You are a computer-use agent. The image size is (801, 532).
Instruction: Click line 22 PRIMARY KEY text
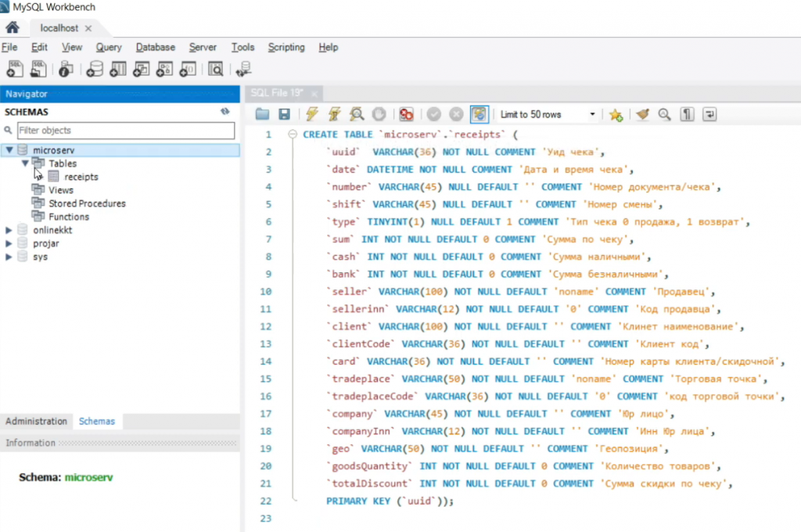click(x=358, y=501)
